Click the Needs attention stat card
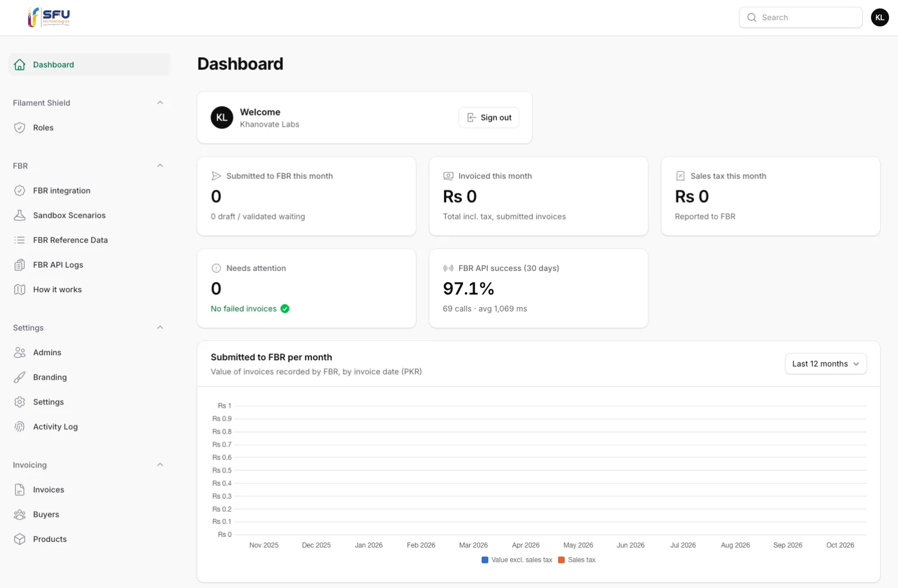The height and width of the screenshot is (588, 898). [306, 288]
